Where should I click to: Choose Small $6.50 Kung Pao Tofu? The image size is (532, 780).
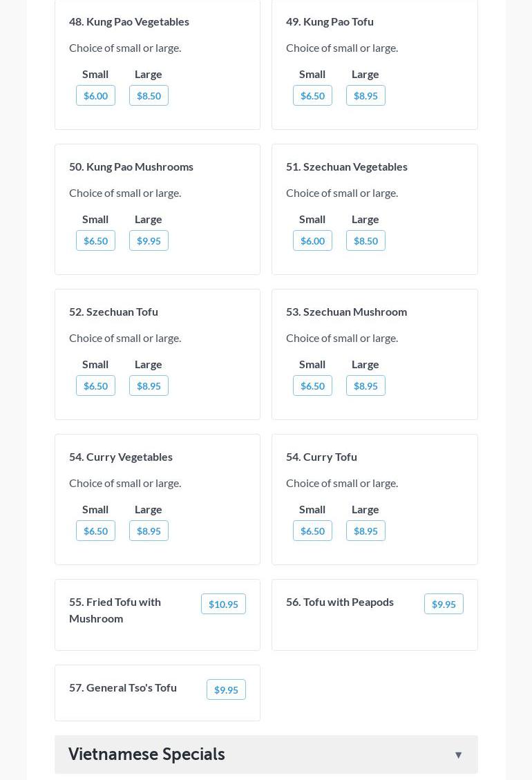click(312, 95)
